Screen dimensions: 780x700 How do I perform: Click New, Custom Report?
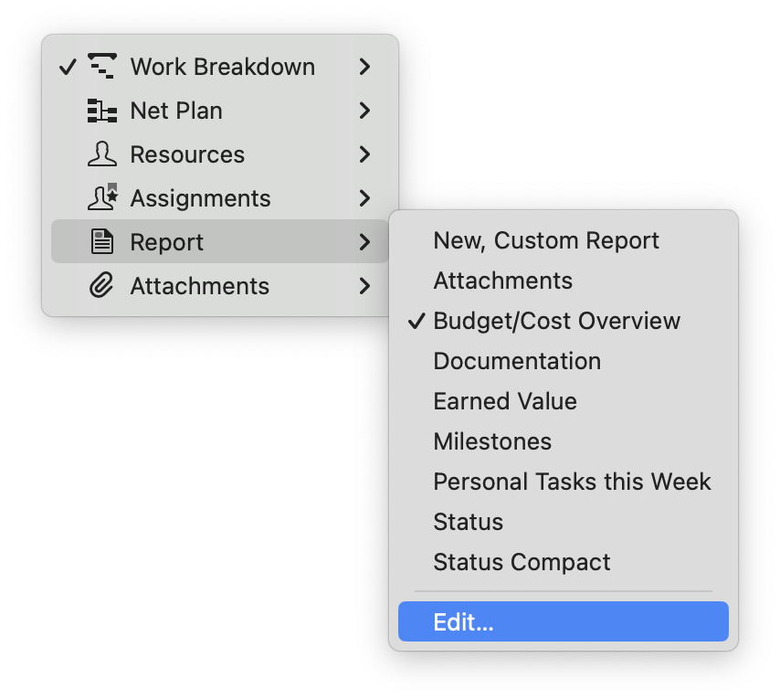tap(546, 240)
